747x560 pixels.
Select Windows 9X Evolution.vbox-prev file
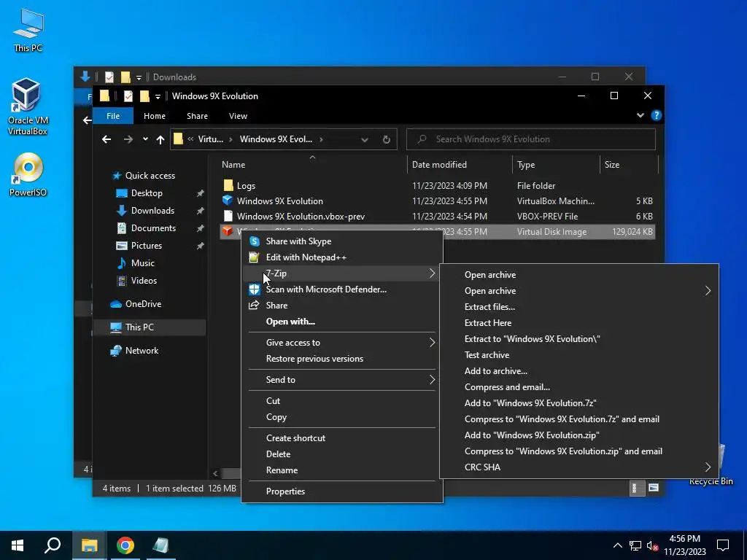pos(438,216)
